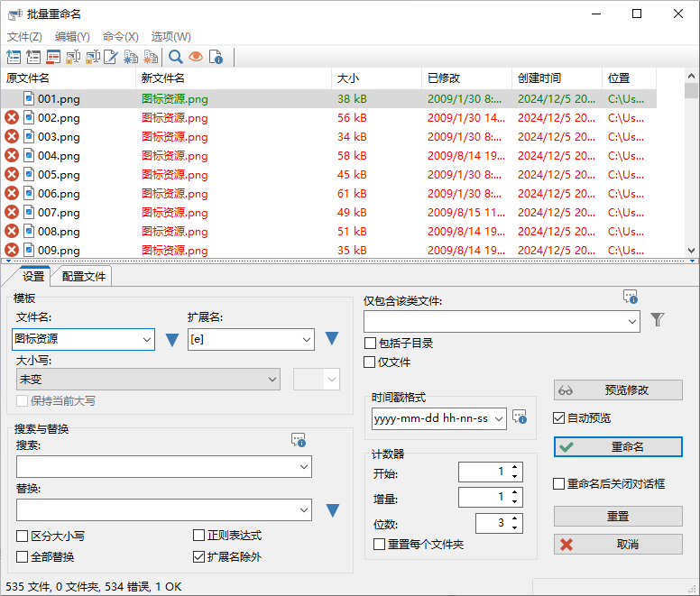Tick the 重置每个文件夹 checkbox
This screenshot has width=700, height=596.
pos(379,544)
